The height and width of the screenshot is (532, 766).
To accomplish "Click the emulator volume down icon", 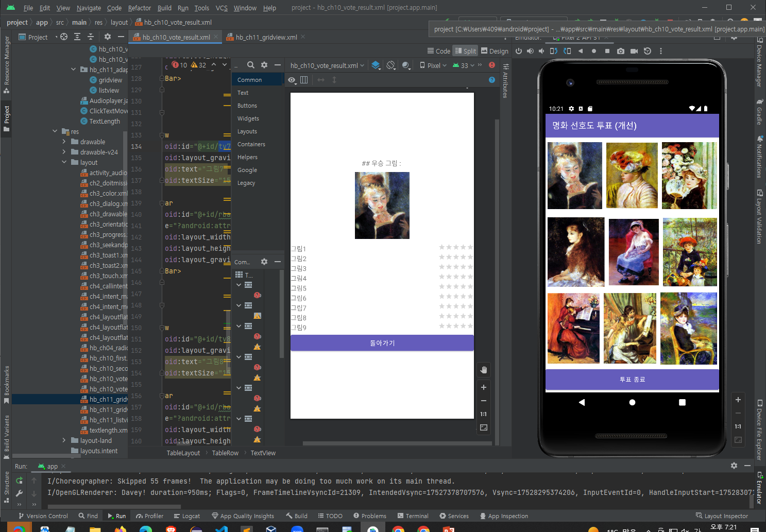I will (541, 51).
